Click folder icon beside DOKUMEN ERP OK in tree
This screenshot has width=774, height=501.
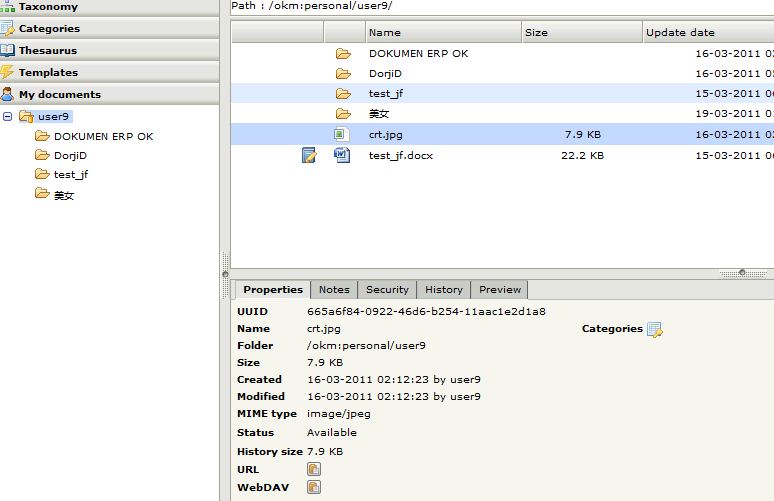pos(42,136)
